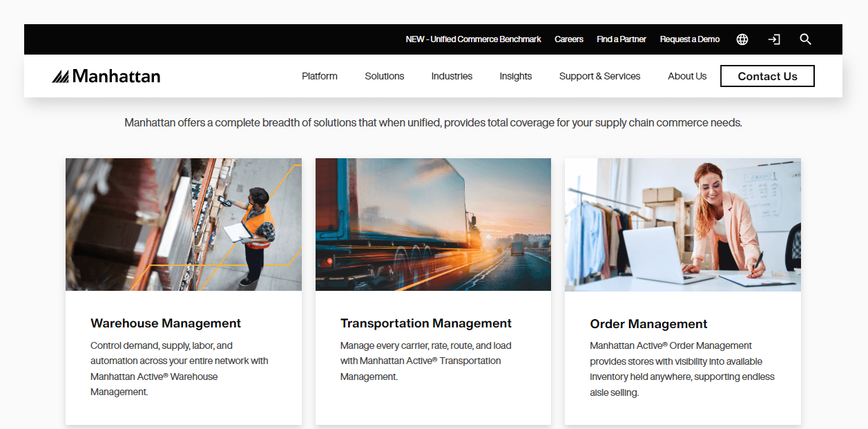The height and width of the screenshot is (429, 868).
Task: Click Request a Demo link
Action: (690, 39)
